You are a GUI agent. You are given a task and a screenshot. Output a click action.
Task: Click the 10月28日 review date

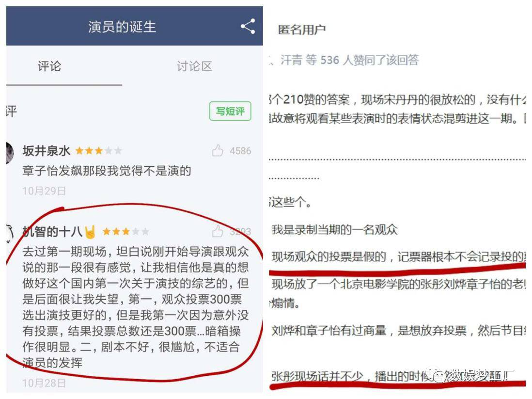44,383
